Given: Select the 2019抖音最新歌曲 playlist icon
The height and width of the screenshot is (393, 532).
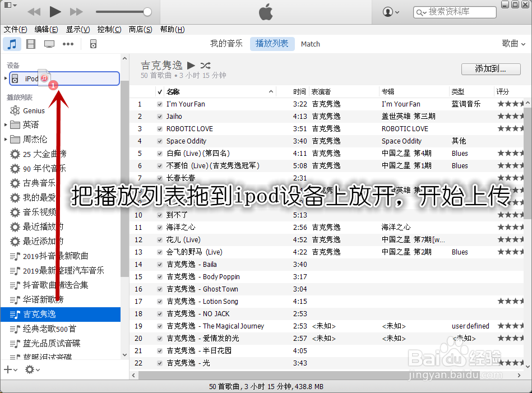Looking at the screenshot, I should click(15, 256).
